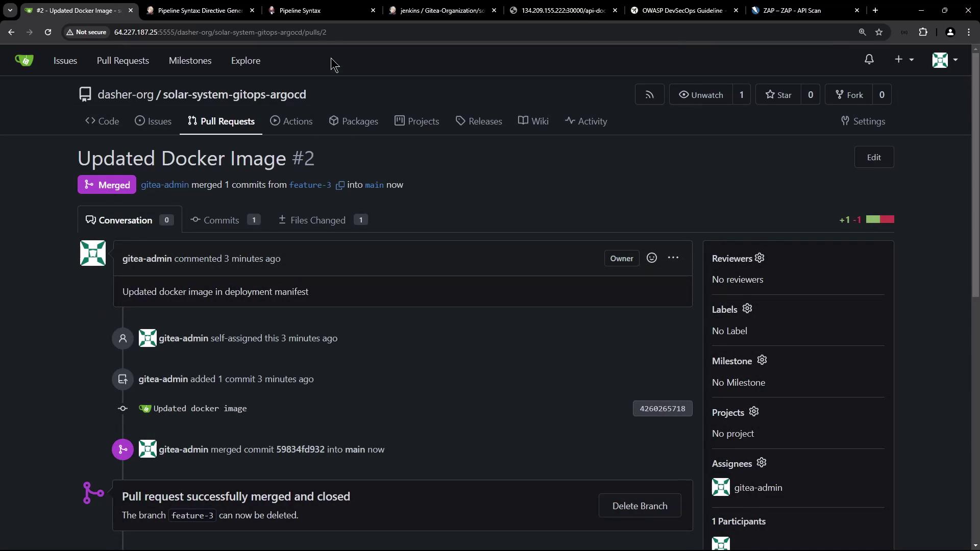The image size is (980, 551).
Task: Click the Delete Branch button
Action: (640, 506)
